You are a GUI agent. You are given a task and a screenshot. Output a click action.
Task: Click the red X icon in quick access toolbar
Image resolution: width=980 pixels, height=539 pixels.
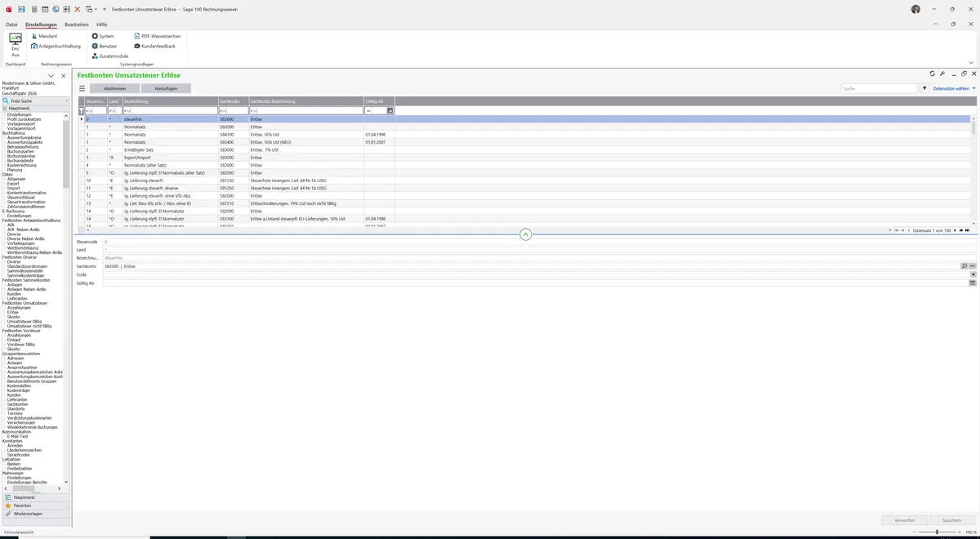click(x=78, y=9)
